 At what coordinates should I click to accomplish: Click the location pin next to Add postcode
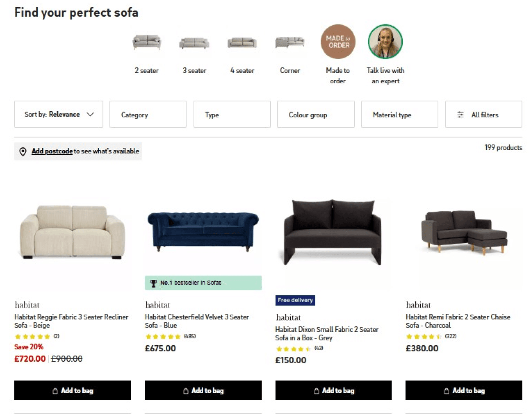coord(23,151)
